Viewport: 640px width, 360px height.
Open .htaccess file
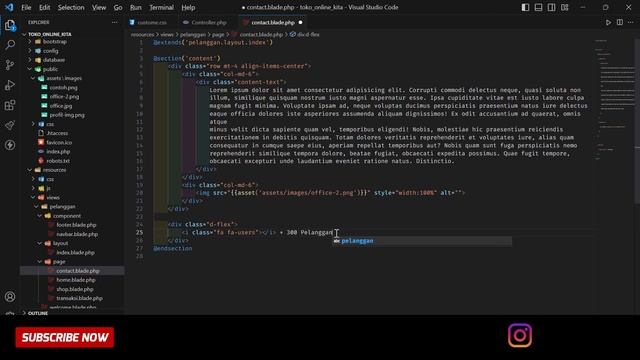tap(57, 133)
